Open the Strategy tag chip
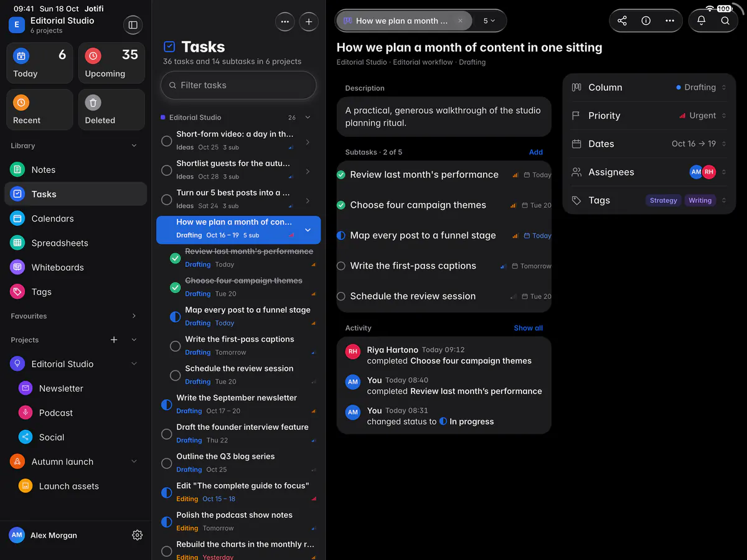This screenshot has width=747, height=560. click(x=663, y=200)
